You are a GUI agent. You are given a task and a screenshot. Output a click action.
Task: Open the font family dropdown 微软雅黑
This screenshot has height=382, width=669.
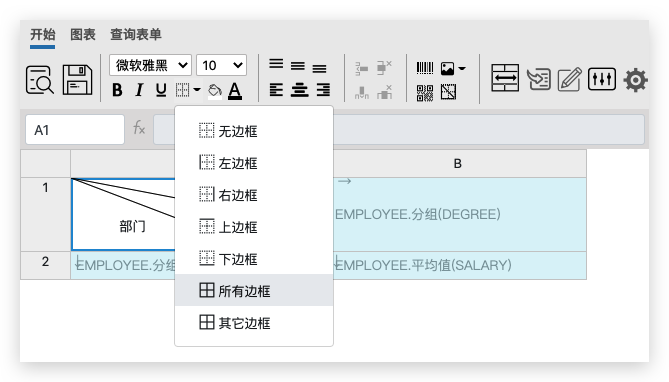[150, 65]
